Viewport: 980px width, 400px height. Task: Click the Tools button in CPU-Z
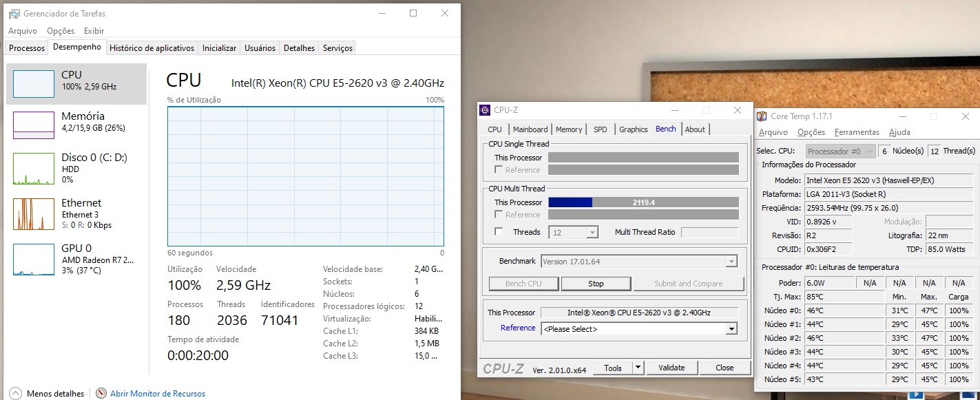(x=613, y=368)
